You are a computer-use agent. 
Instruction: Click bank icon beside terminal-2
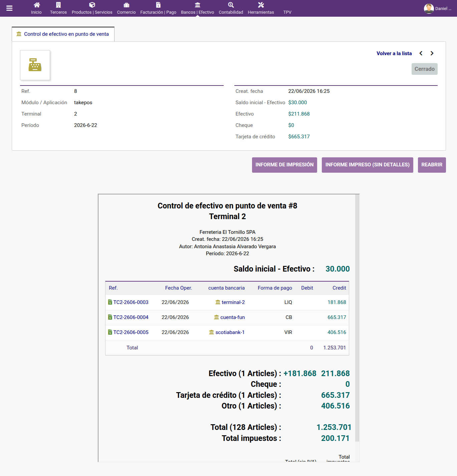click(218, 302)
